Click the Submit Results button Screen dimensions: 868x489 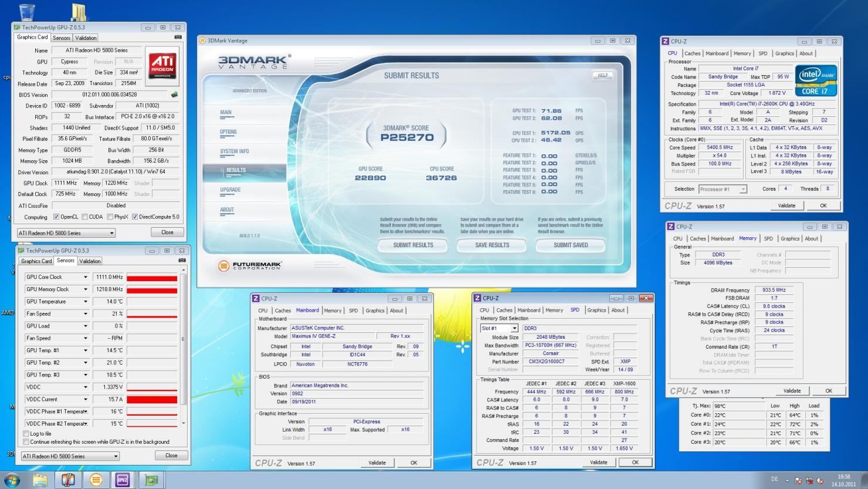pyautogui.click(x=413, y=245)
